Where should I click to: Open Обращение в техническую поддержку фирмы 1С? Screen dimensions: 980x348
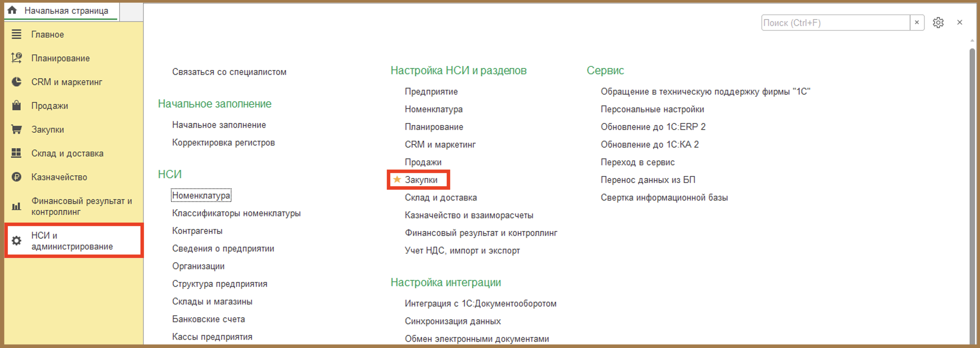pos(705,91)
